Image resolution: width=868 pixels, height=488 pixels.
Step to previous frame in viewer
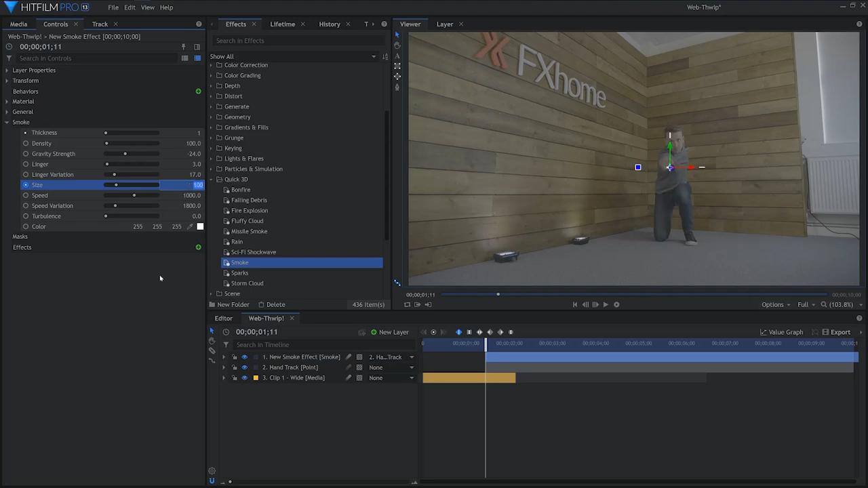click(x=585, y=304)
